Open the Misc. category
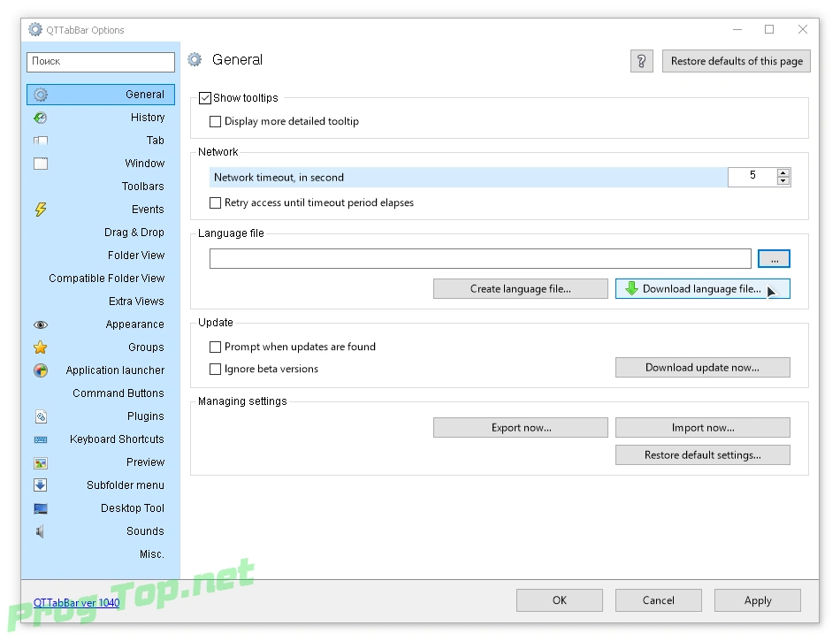The height and width of the screenshot is (641, 840). (101, 554)
